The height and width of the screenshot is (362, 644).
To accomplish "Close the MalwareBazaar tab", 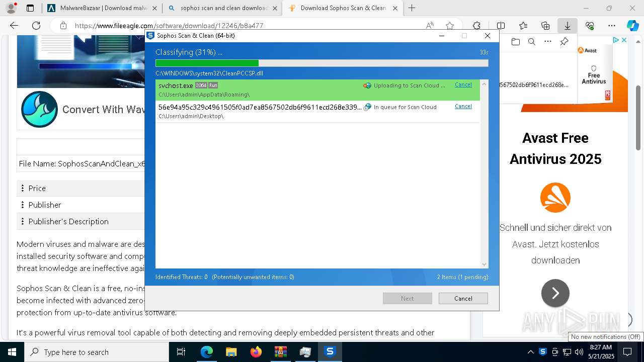I will click(154, 8).
